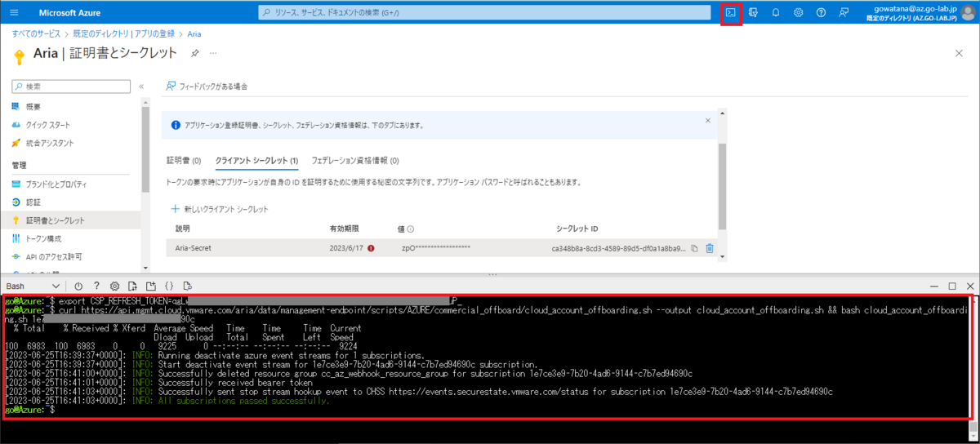Click フィードバックがある場合 link
The image size is (980, 444).
[x=207, y=86]
